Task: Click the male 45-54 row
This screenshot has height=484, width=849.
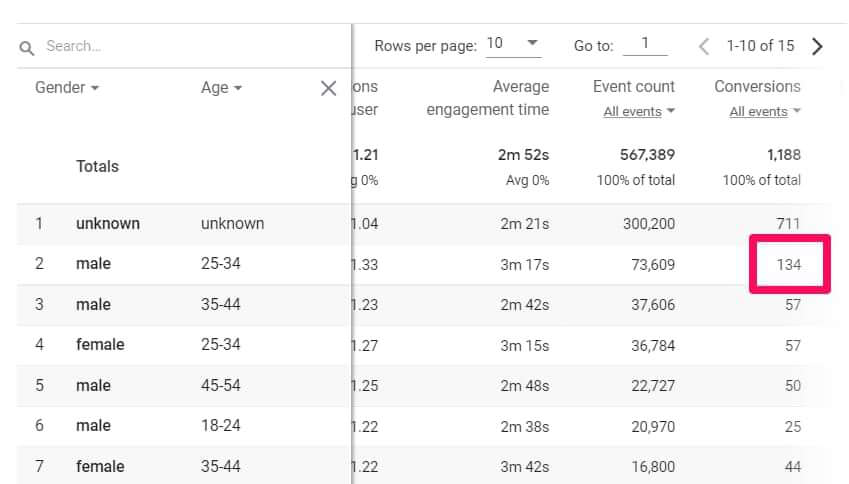Action: click(x=94, y=386)
